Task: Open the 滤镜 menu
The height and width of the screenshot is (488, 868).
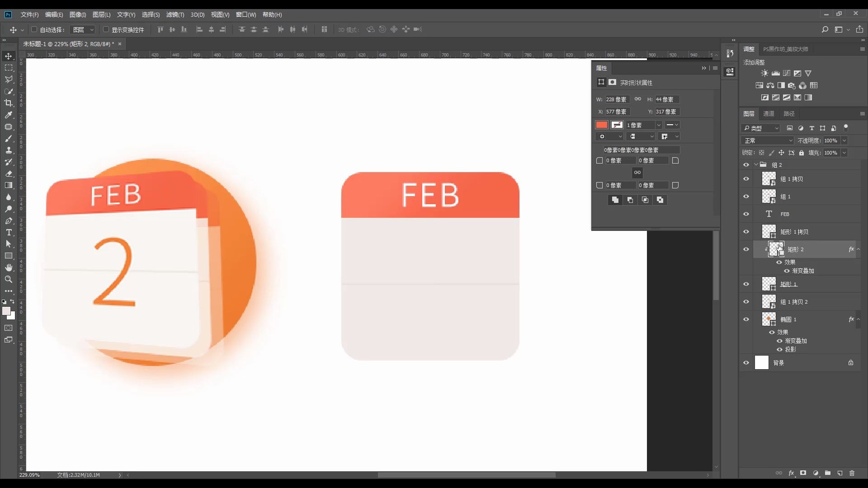Action: pyautogui.click(x=175, y=14)
